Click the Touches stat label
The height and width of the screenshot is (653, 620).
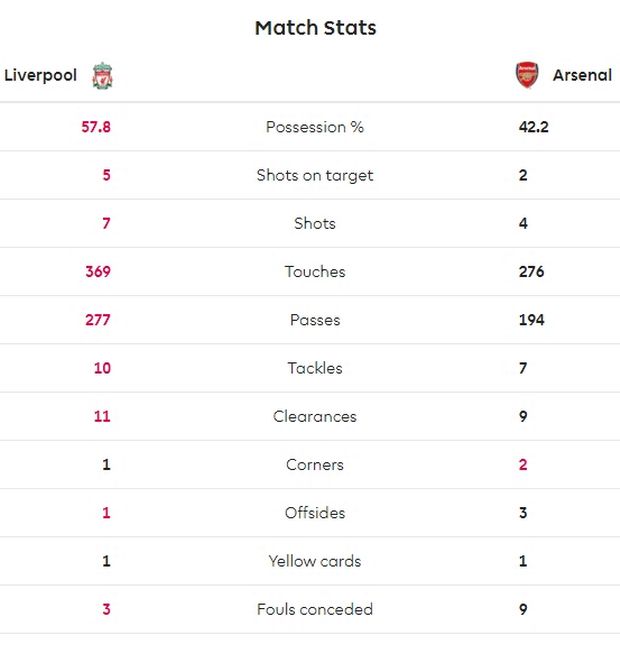click(315, 272)
